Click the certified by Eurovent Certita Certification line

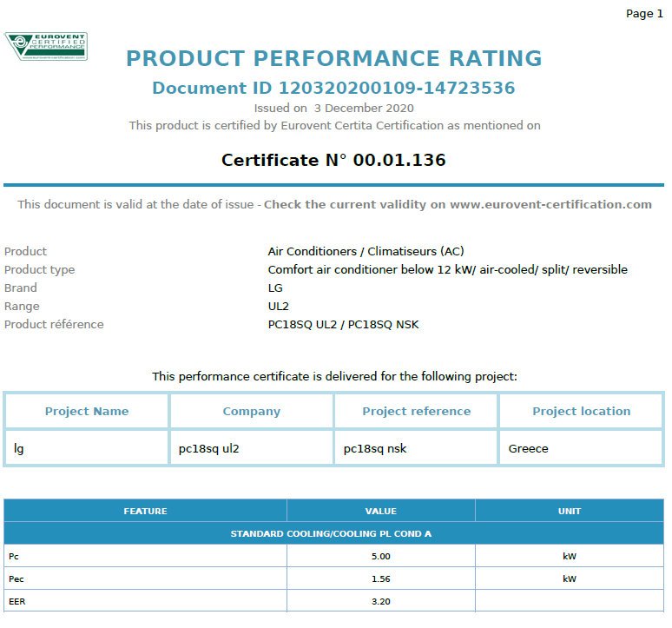(335, 126)
